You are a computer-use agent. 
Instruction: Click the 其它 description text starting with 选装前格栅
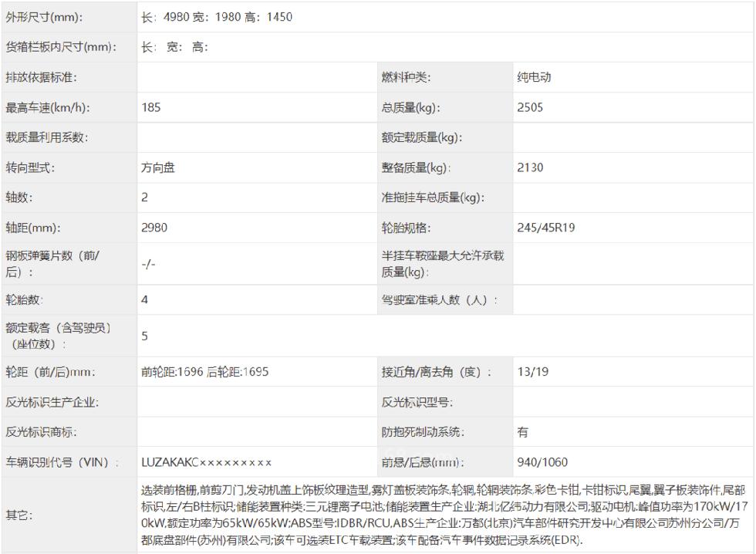443,515
